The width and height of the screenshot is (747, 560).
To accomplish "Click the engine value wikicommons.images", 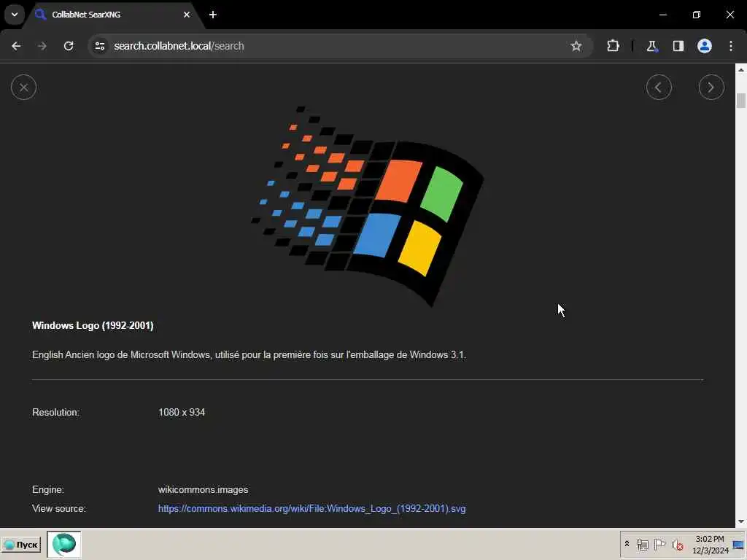I will tap(203, 489).
